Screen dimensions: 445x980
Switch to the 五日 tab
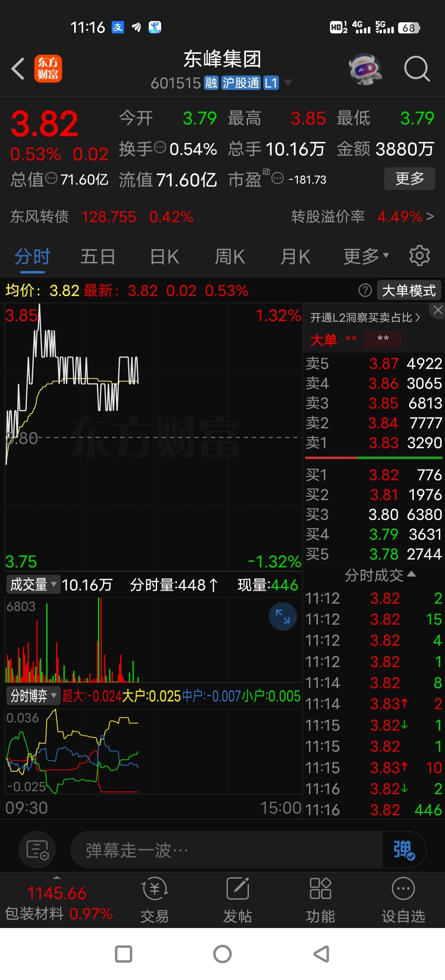98,256
